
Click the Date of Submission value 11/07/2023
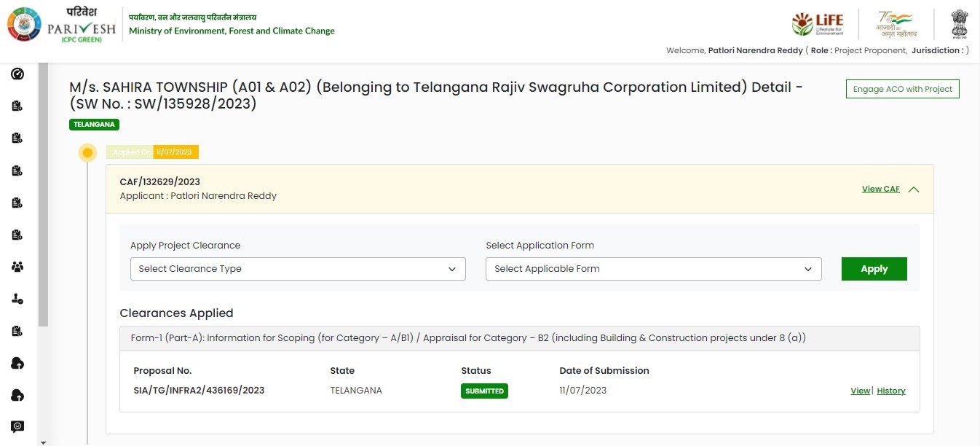pyautogui.click(x=583, y=391)
